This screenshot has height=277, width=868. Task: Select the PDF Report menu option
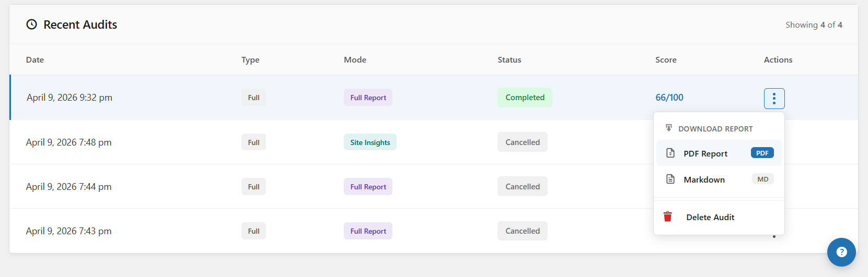[719, 153]
